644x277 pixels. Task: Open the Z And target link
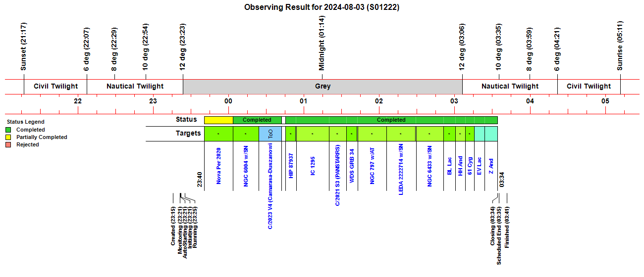pos(491,166)
